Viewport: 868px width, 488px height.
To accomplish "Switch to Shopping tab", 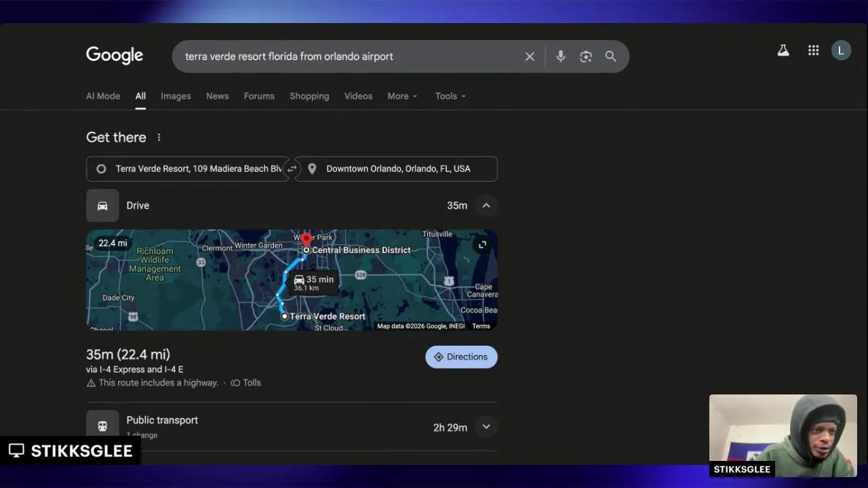I will [x=309, y=96].
